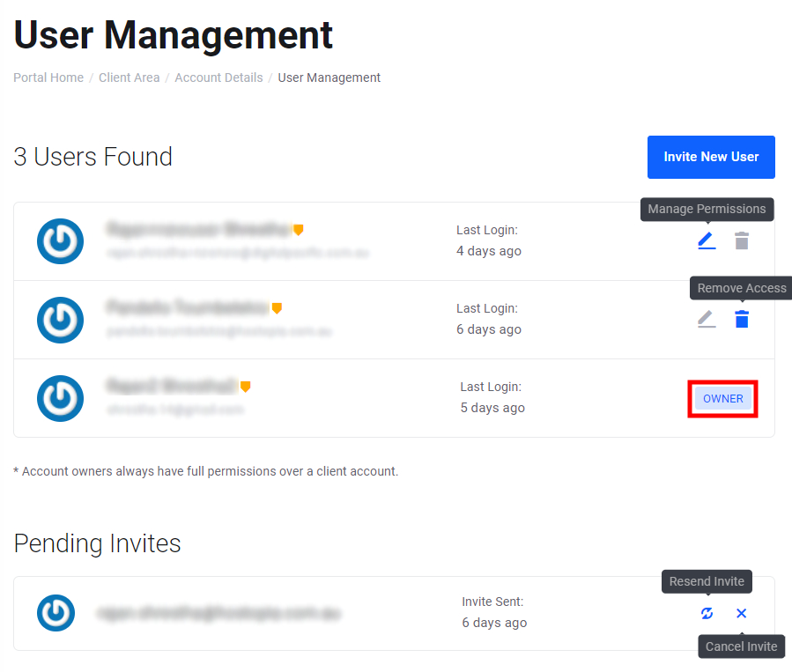Navigate to the Account Details breadcrumb

click(x=218, y=78)
